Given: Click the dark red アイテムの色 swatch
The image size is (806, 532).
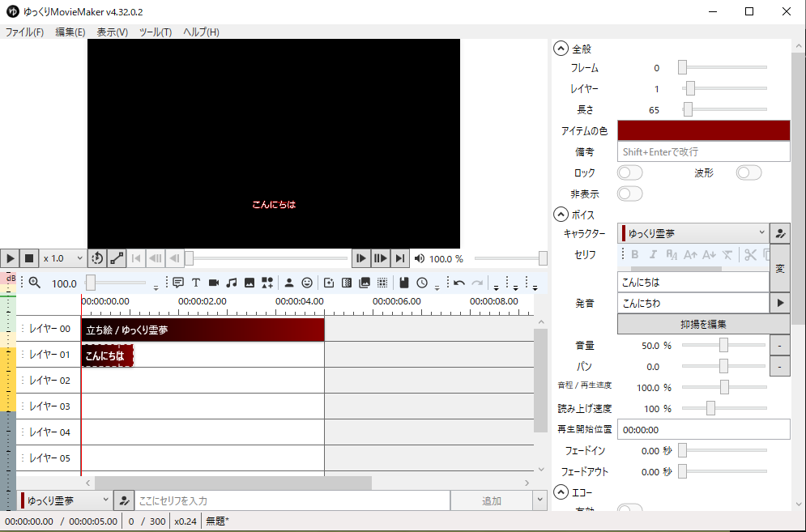Looking at the screenshot, I should tap(702, 130).
